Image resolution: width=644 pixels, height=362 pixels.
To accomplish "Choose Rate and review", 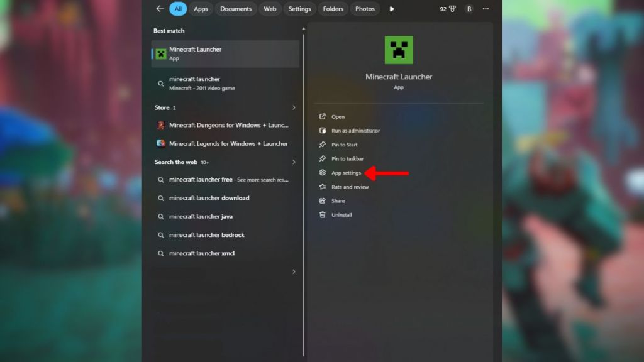I will point(350,187).
